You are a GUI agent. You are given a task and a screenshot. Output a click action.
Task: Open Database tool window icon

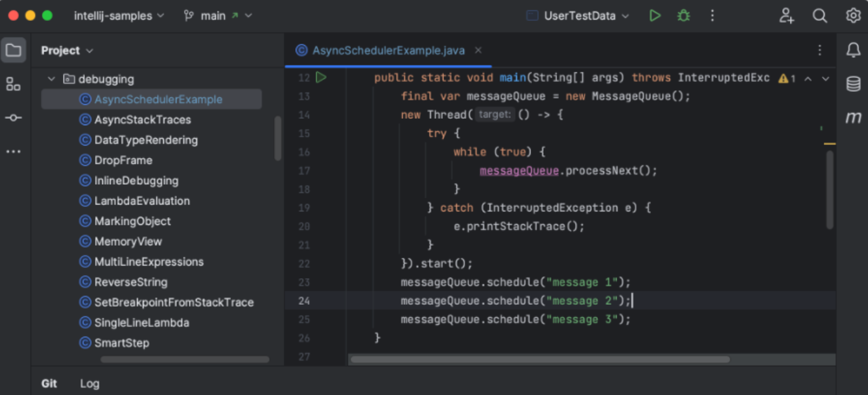(x=853, y=84)
